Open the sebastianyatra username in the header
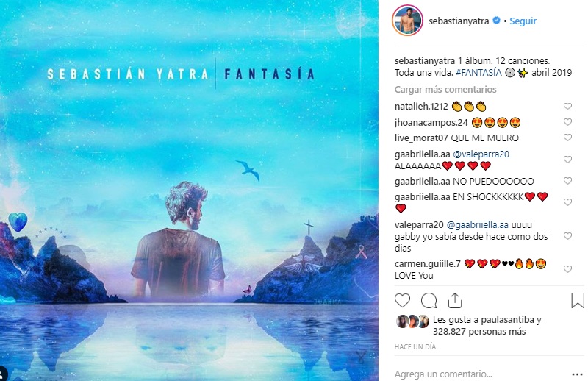Image resolution: width=588 pixels, height=381 pixels. pos(459,21)
